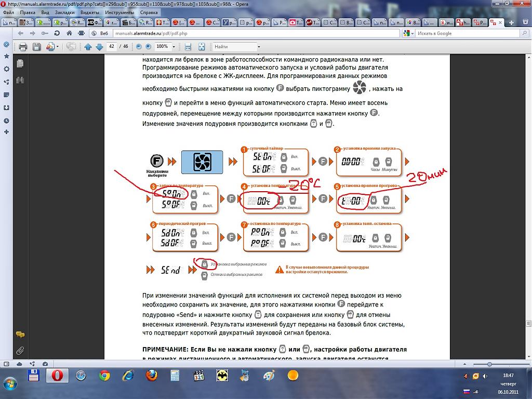The height and width of the screenshot is (399, 532).
Task: Click the PDF page number field
Action: 112,47
